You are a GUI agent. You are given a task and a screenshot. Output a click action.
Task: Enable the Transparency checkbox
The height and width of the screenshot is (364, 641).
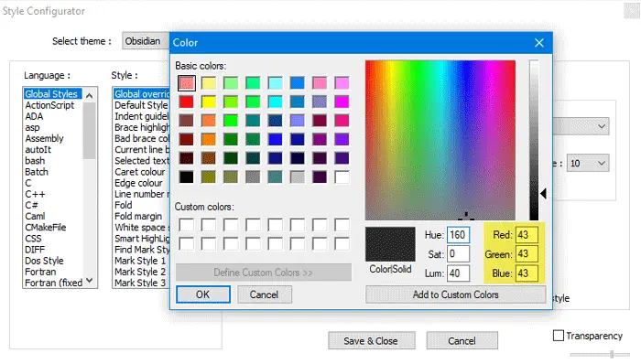click(558, 336)
